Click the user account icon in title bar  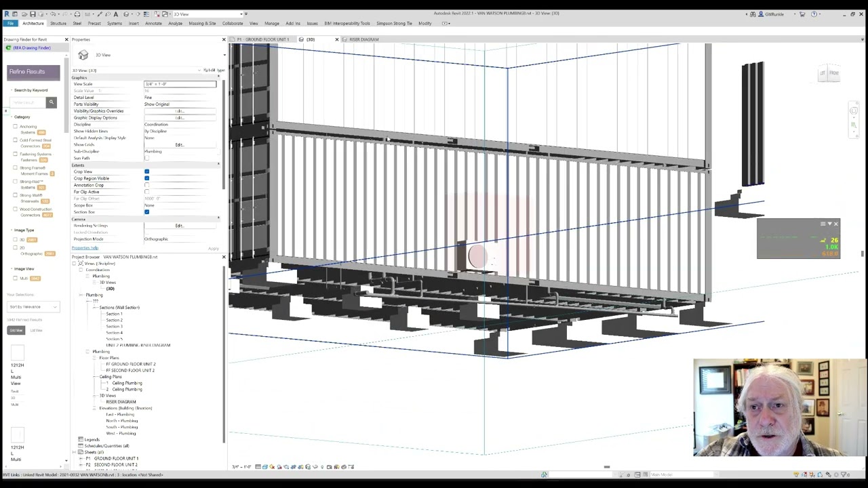click(x=762, y=14)
